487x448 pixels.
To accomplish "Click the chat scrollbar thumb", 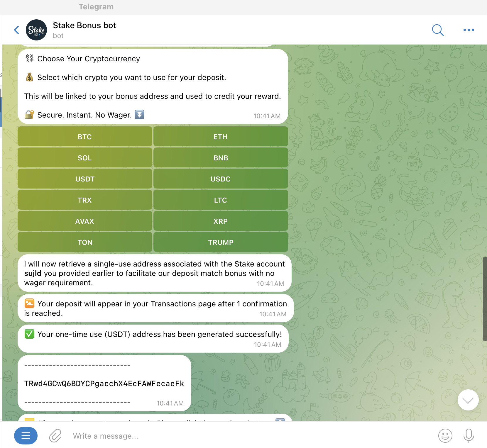I will click(x=485, y=299).
